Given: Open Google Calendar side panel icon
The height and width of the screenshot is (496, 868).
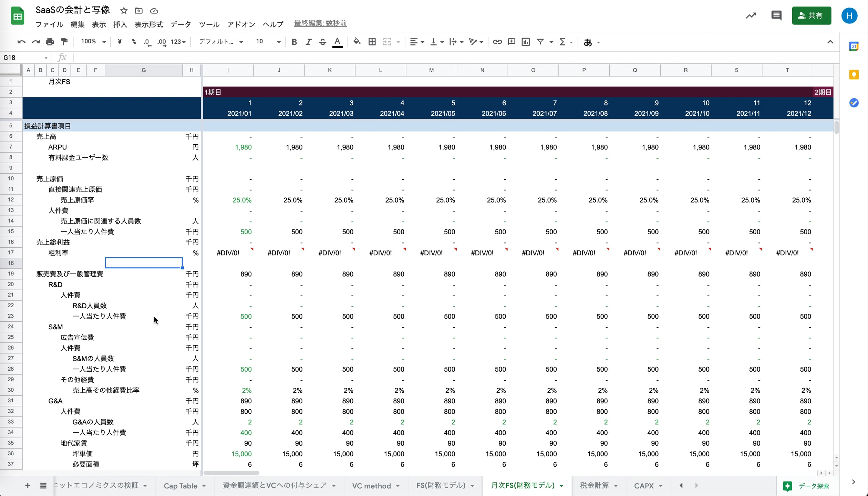Looking at the screenshot, I should [854, 46].
